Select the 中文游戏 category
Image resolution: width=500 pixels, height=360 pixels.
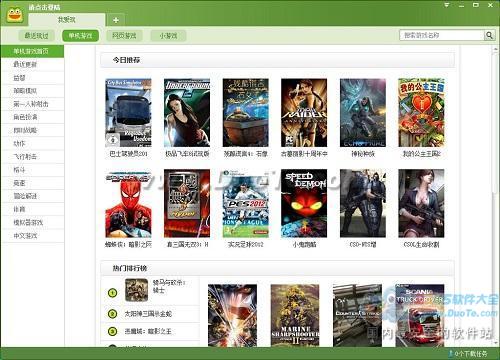click(32, 236)
